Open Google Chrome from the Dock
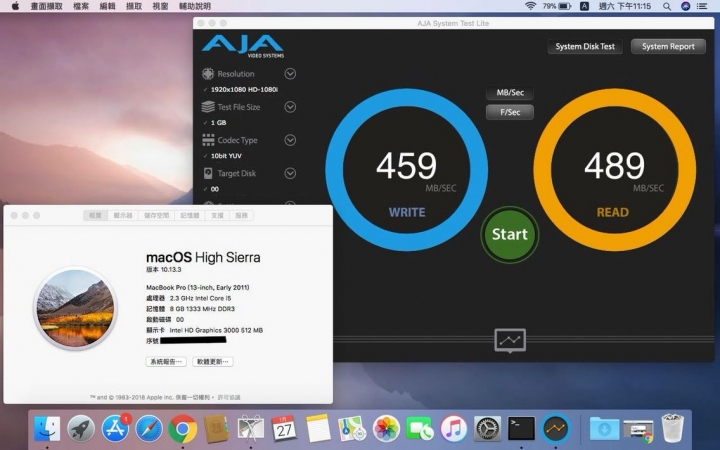The width and height of the screenshot is (720, 450). coord(182,429)
